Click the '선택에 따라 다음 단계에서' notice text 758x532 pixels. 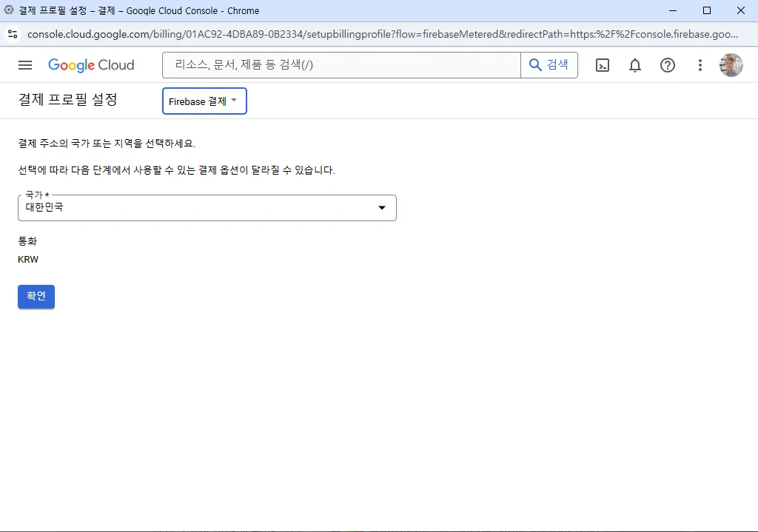(x=176, y=170)
